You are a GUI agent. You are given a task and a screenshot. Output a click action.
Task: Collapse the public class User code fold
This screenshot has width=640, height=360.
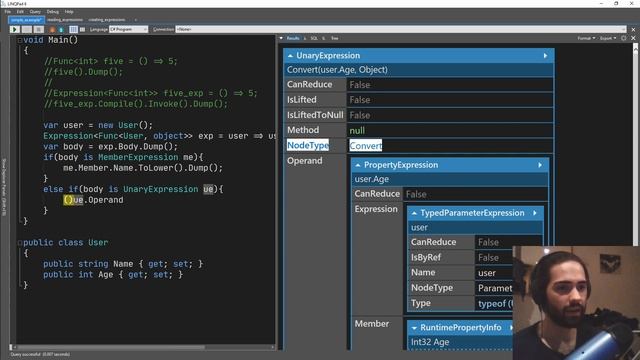pyautogui.click(x=20, y=242)
